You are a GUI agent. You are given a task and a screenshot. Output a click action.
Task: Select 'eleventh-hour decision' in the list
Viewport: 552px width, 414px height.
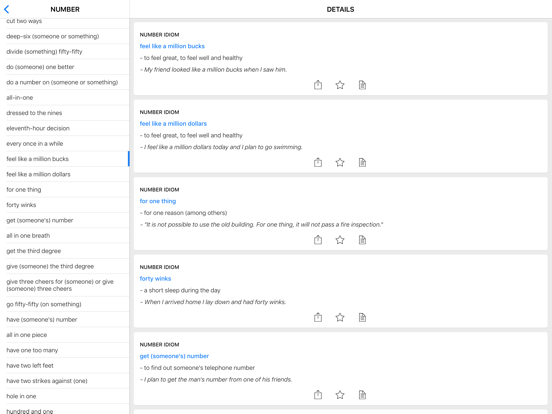65,128
